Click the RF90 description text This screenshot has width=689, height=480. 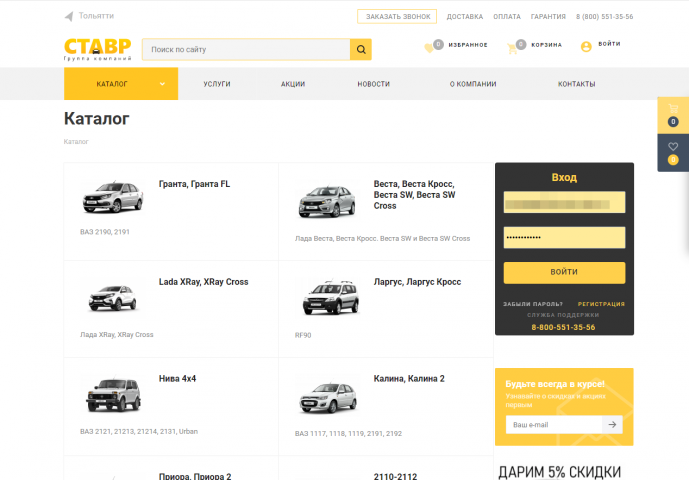click(x=303, y=335)
